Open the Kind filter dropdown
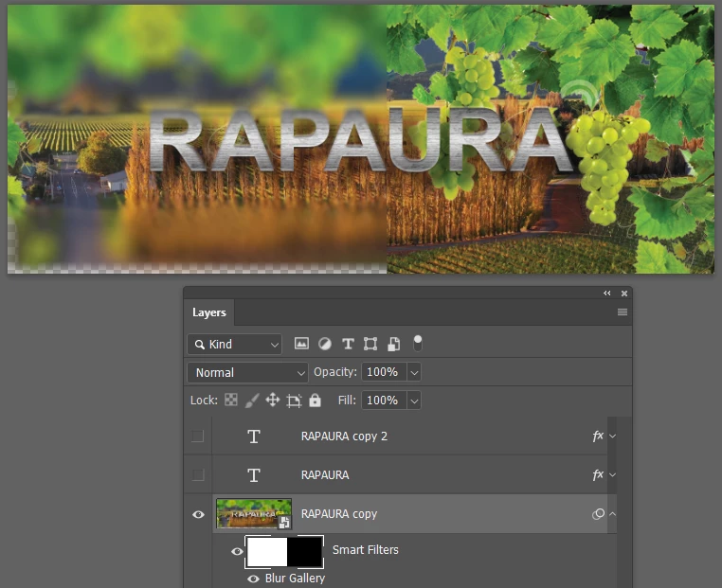This screenshot has height=588, width=722. pos(234,344)
